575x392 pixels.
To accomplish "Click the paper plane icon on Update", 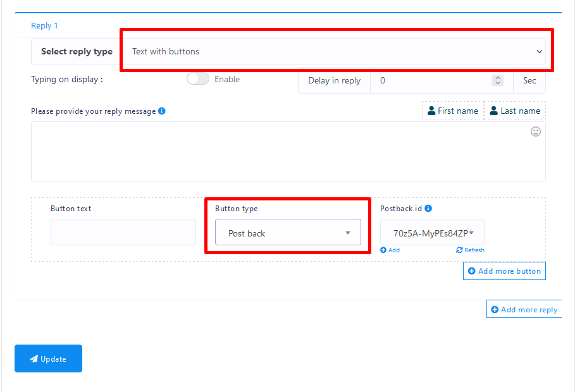I will [34, 359].
